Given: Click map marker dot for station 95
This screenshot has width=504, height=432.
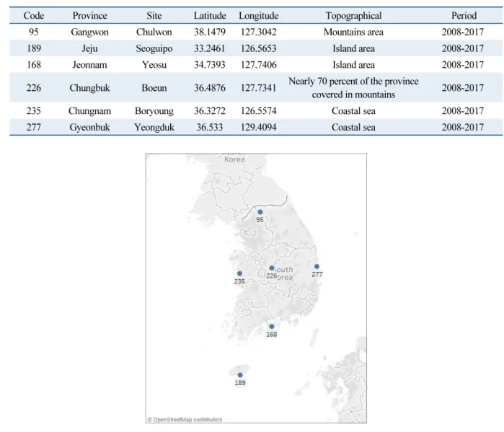Looking at the screenshot, I should (x=260, y=212).
